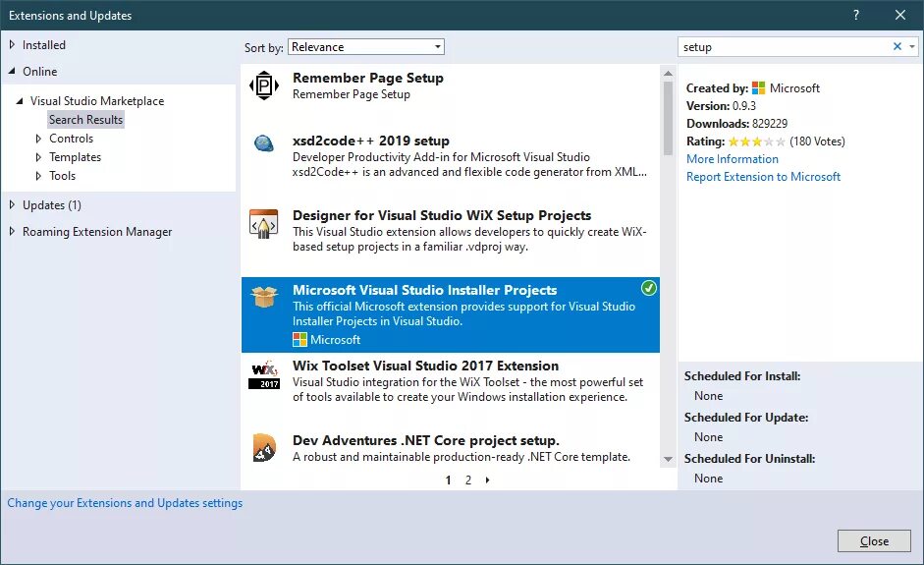This screenshot has width=924, height=565.
Task: Go to results page 2
Action: coord(468,480)
